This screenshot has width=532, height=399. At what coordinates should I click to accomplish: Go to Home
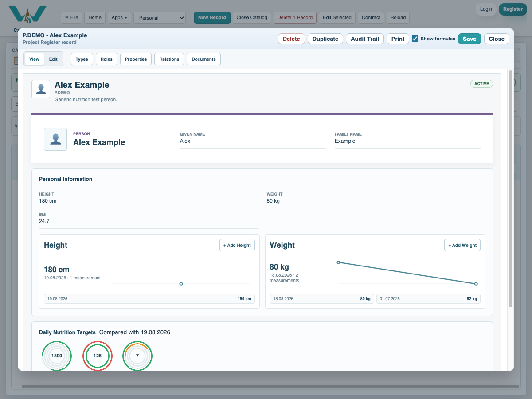pyautogui.click(x=95, y=18)
